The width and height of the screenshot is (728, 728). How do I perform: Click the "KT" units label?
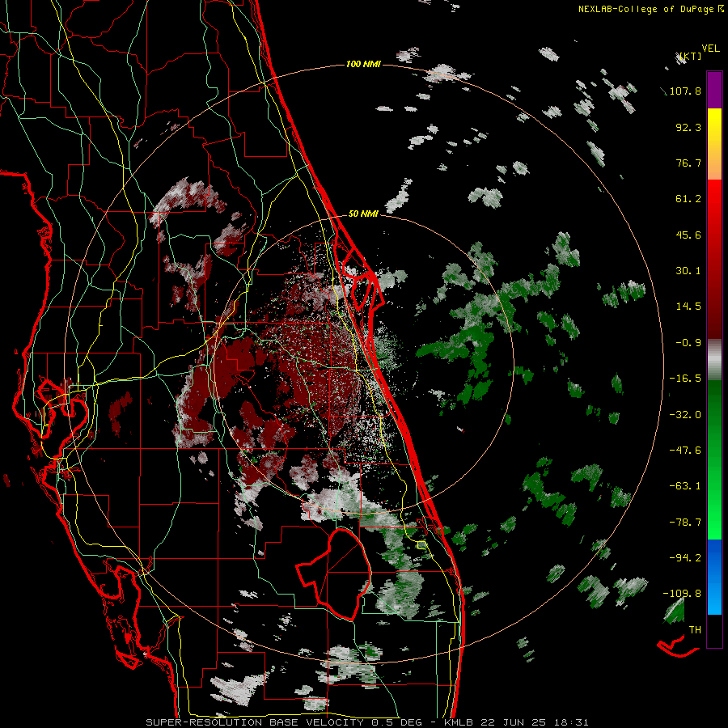point(690,56)
